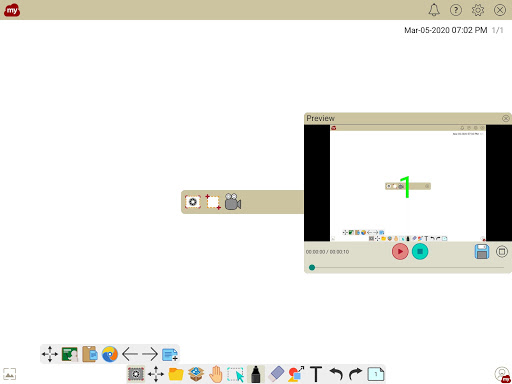This screenshot has height=384, width=512.
Task: Go to the previous page arrow
Action: point(130,354)
